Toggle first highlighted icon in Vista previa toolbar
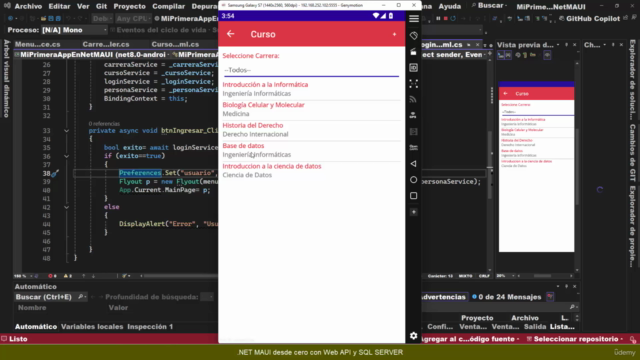This screenshot has height=360, width=640. point(501,55)
